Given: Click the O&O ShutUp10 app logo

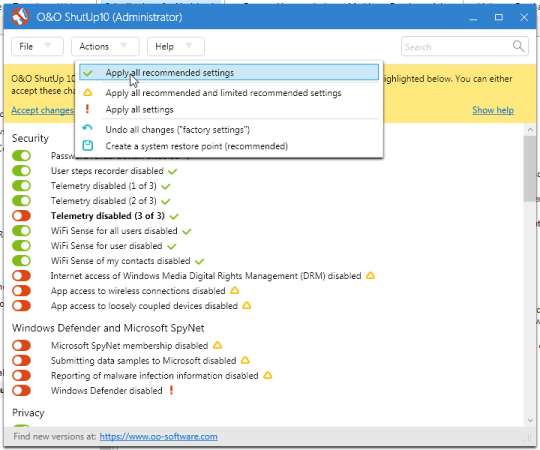Looking at the screenshot, I should pyautogui.click(x=20, y=17).
